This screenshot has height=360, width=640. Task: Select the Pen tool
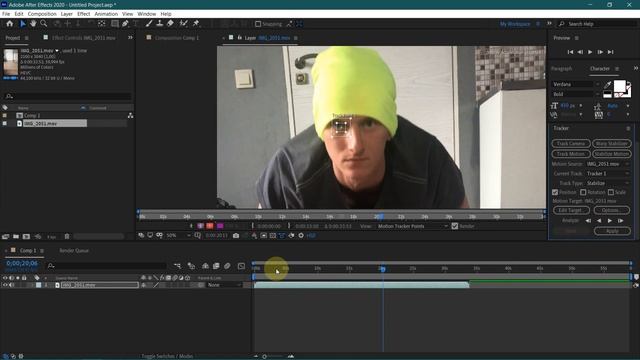125,24
